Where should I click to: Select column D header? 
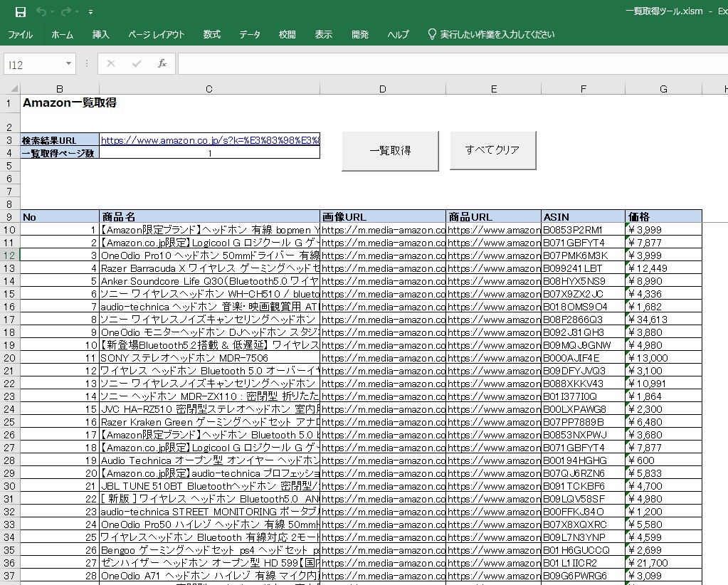point(383,89)
